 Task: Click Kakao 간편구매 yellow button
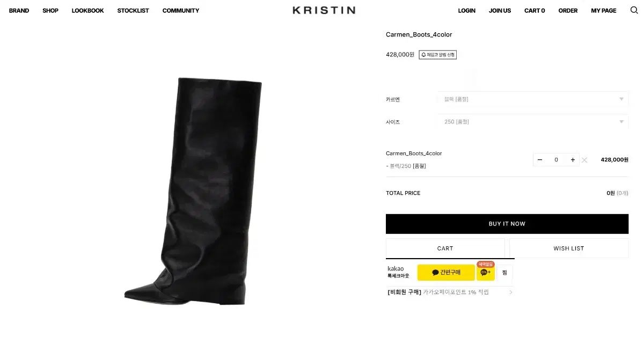click(446, 273)
